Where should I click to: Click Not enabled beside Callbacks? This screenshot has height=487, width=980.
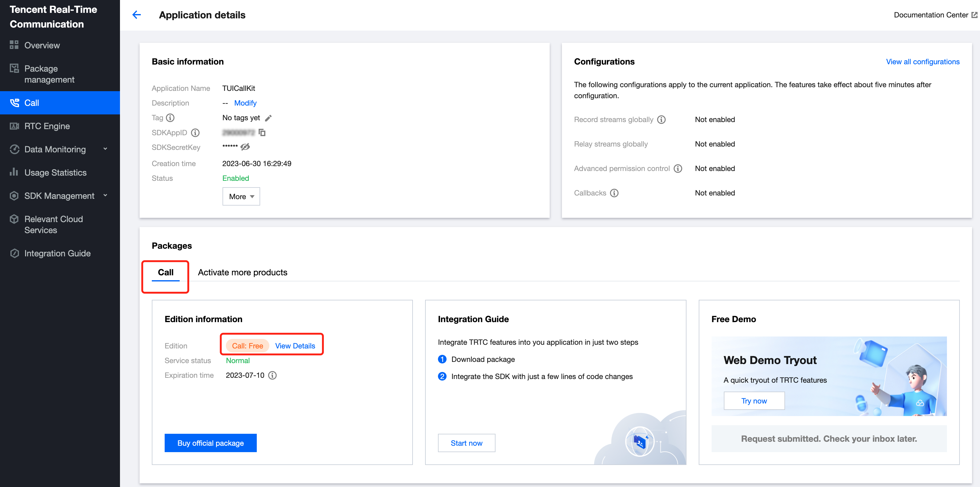click(x=715, y=193)
